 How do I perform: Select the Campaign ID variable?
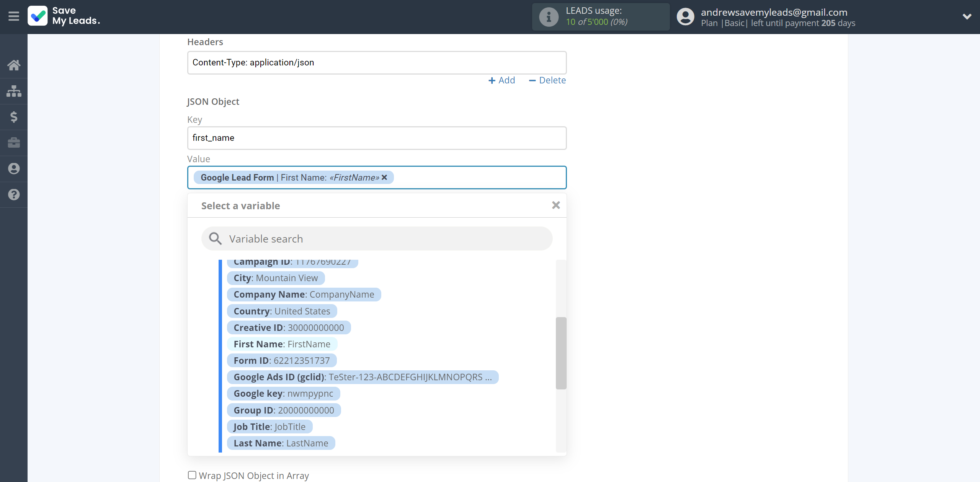pos(292,262)
